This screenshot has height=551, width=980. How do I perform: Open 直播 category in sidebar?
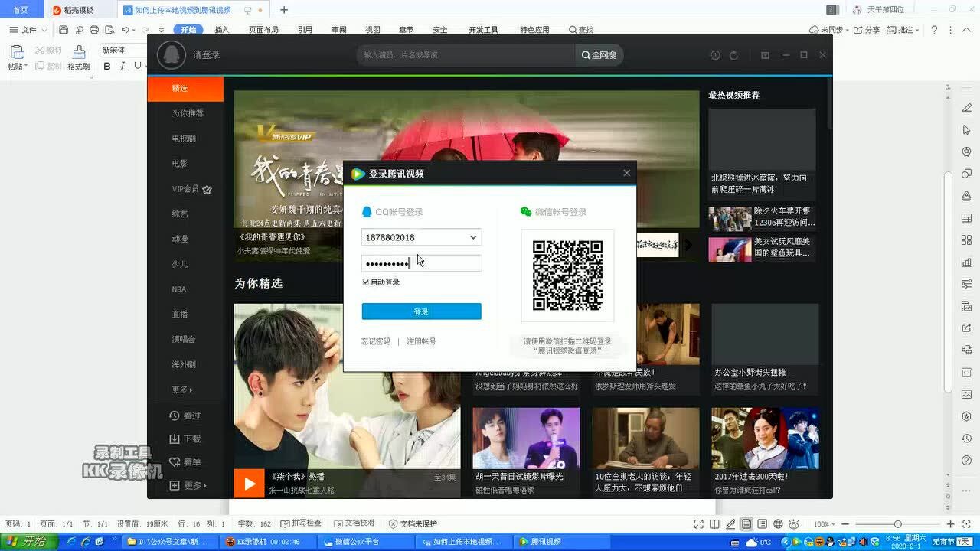180,315
